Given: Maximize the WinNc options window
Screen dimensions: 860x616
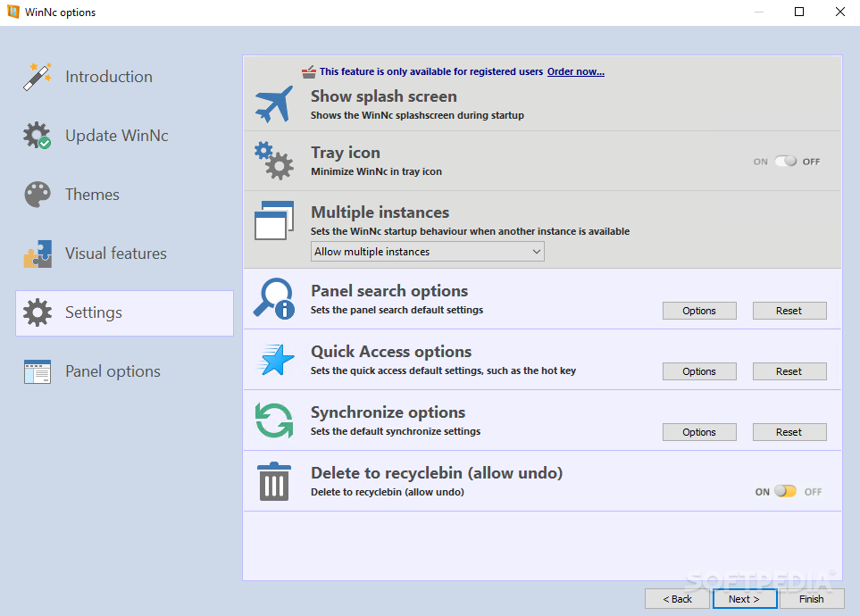Looking at the screenshot, I should click(x=799, y=12).
